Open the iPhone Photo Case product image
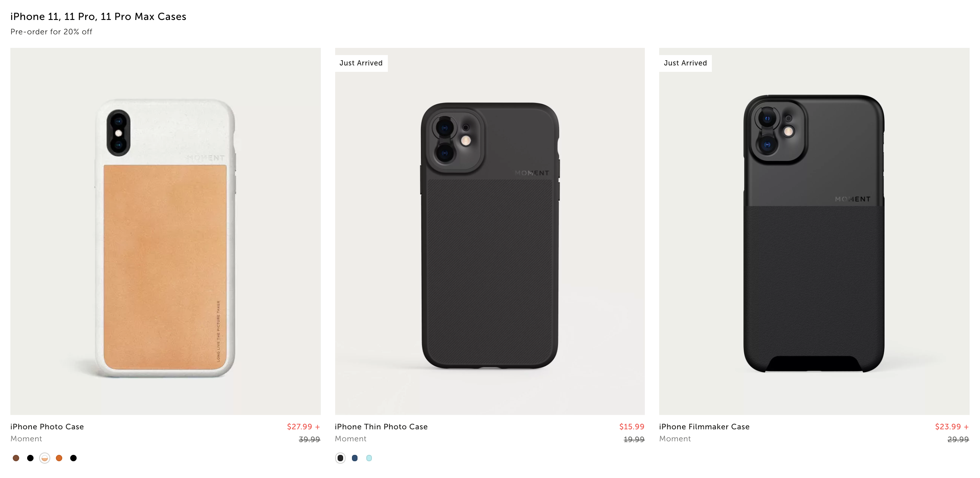This screenshot has width=980, height=478. (166, 231)
